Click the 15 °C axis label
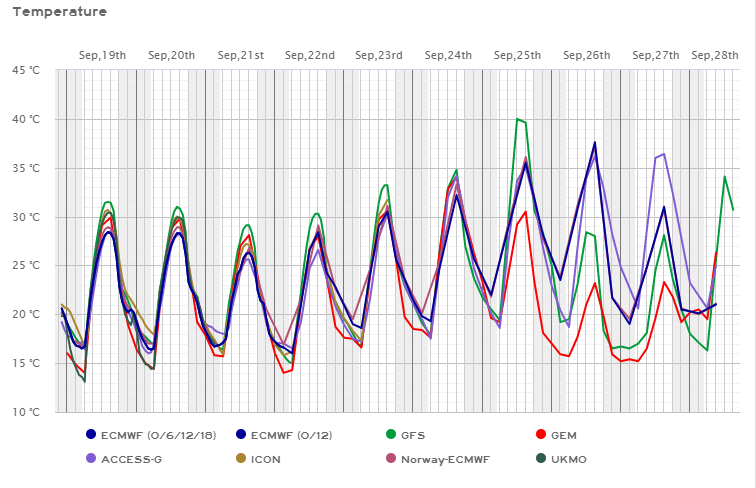 [x=26, y=363]
